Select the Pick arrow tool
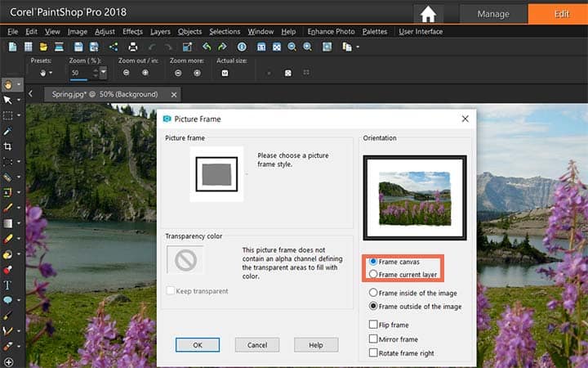 point(7,100)
